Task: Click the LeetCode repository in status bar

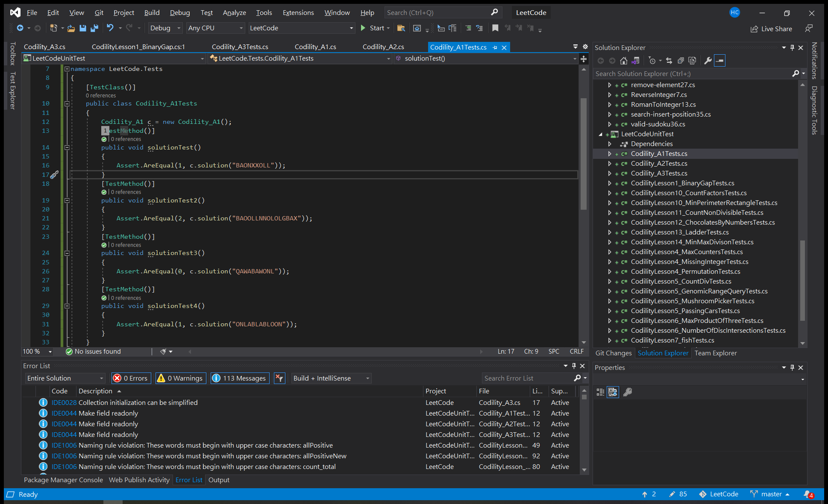Action: (719, 494)
